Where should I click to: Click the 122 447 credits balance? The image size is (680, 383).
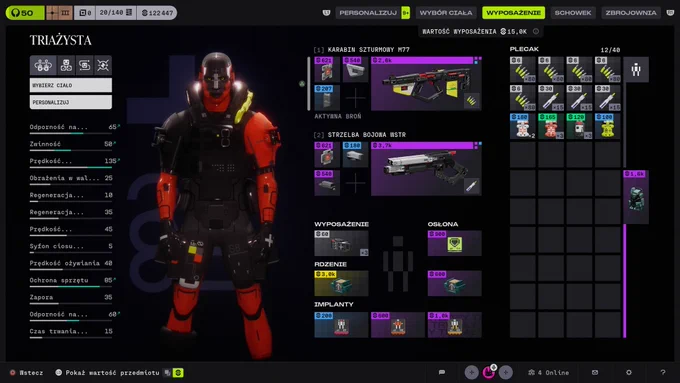click(157, 13)
